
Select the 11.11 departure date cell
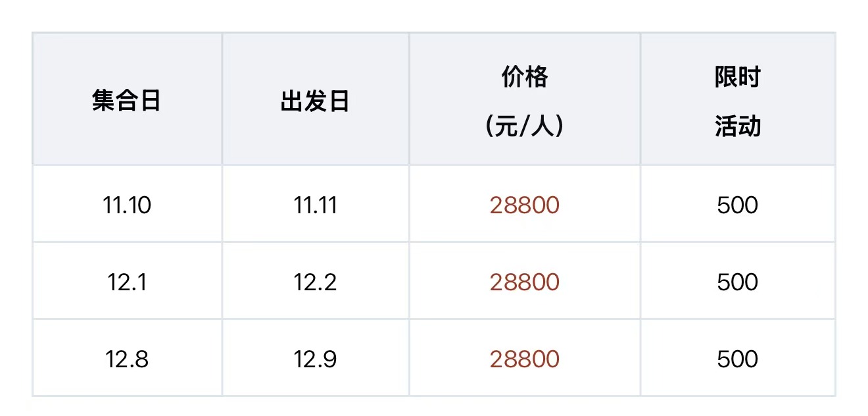point(315,205)
